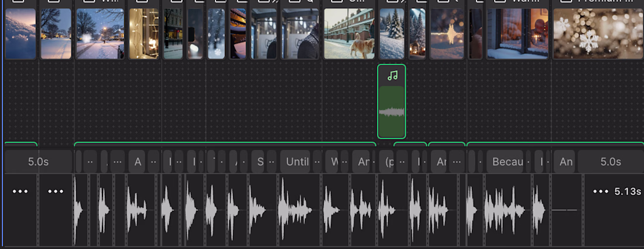Select the glowing sparkle in snow clip
Image resolution: width=644 pixels, height=249 pixels.
tap(447, 34)
